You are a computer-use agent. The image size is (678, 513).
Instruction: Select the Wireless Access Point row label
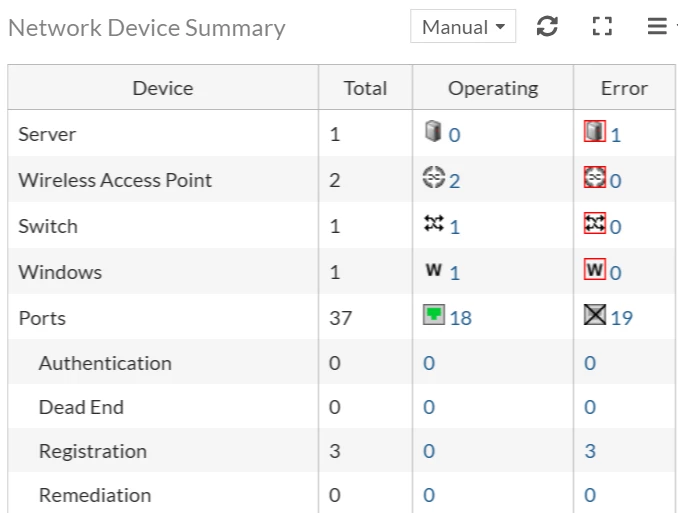(115, 180)
